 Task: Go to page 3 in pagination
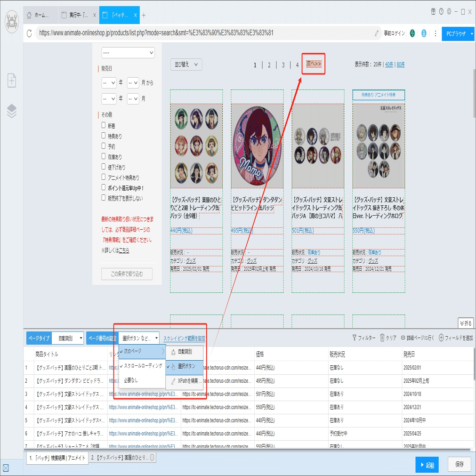coord(283,65)
